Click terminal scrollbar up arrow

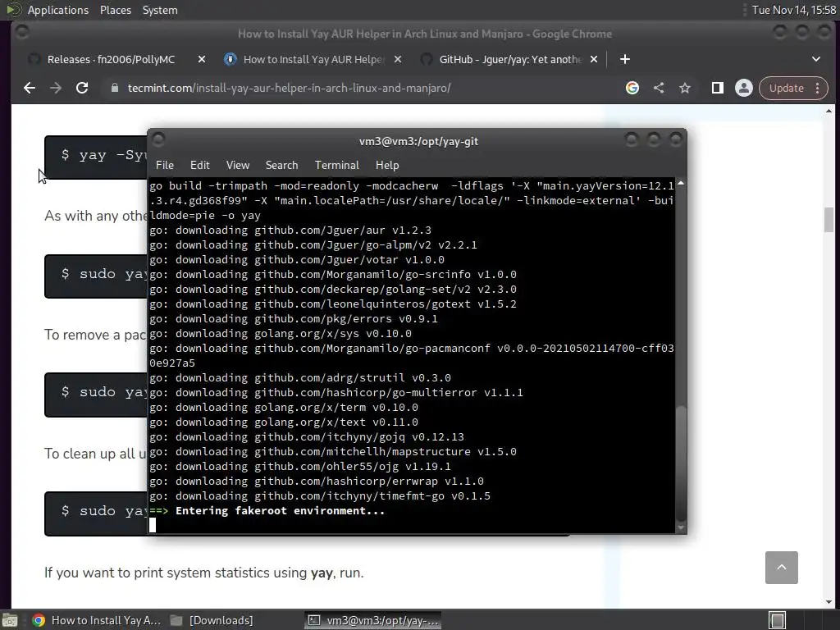tap(680, 183)
